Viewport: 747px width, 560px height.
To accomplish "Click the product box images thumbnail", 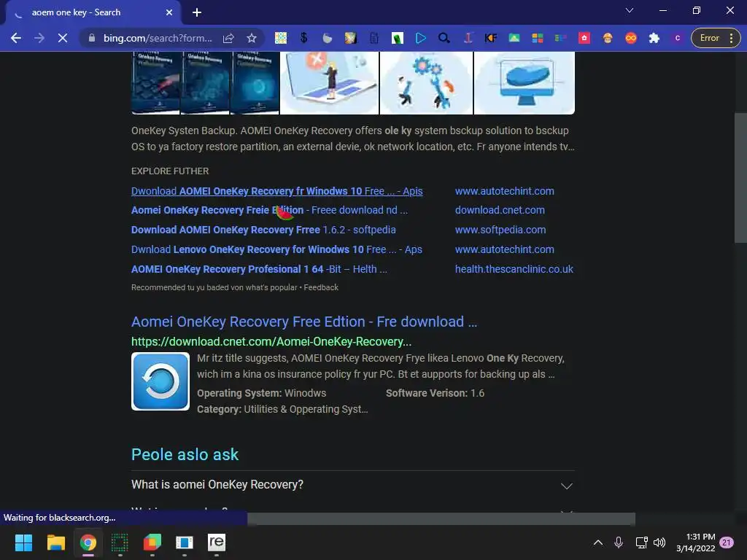I will 205,83.
